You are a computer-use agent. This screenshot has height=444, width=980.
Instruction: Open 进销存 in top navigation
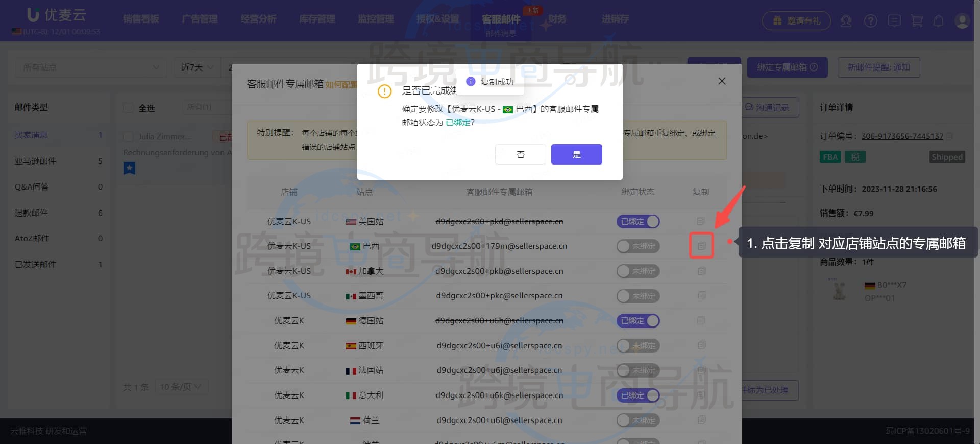click(615, 19)
